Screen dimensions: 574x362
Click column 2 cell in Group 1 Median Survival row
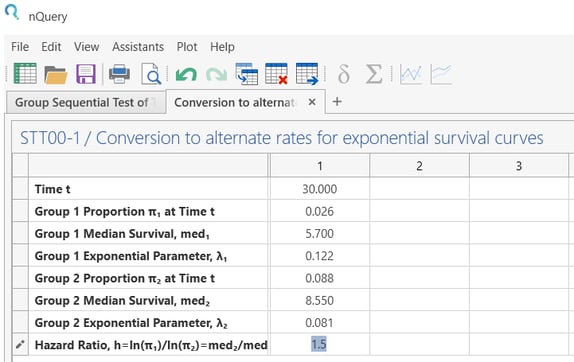pos(419,234)
